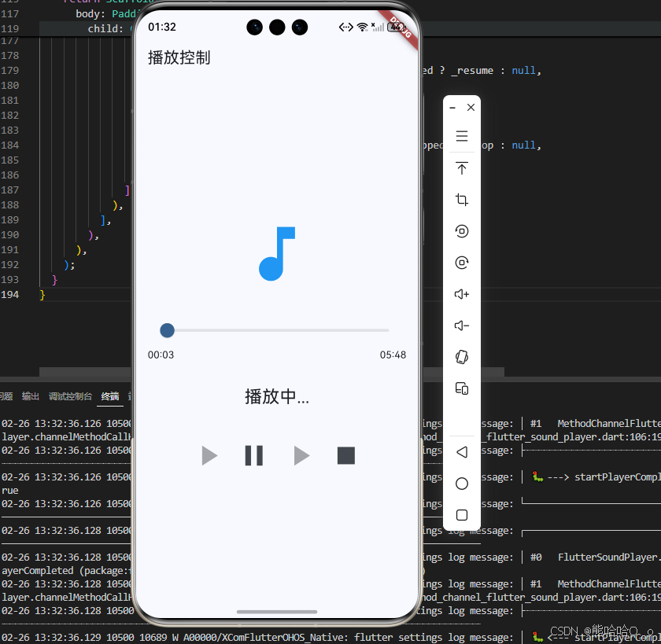The image size is (661, 644).
Task: Switch to the 输出 panel tab
Action: 31,396
